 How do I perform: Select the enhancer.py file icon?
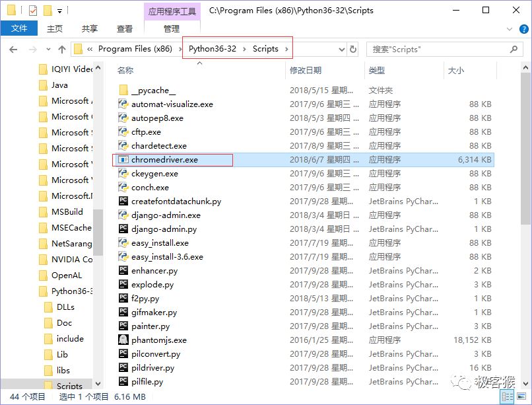tap(123, 271)
